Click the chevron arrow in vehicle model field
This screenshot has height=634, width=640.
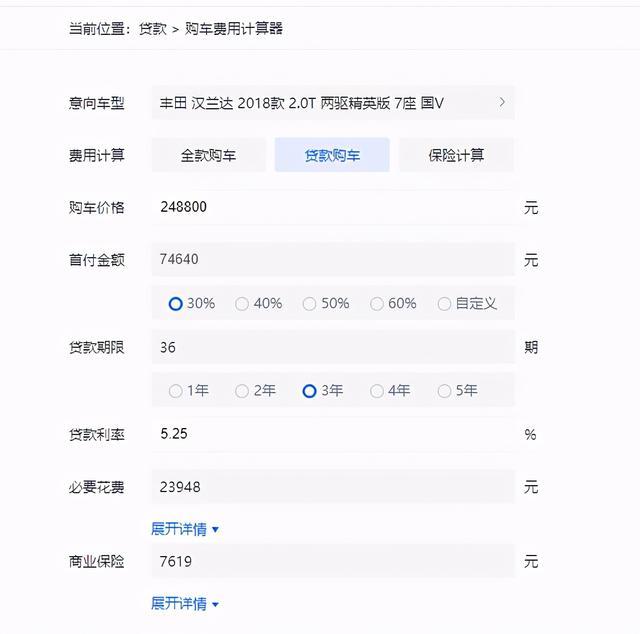pyautogui.click(x=502, y=102)
